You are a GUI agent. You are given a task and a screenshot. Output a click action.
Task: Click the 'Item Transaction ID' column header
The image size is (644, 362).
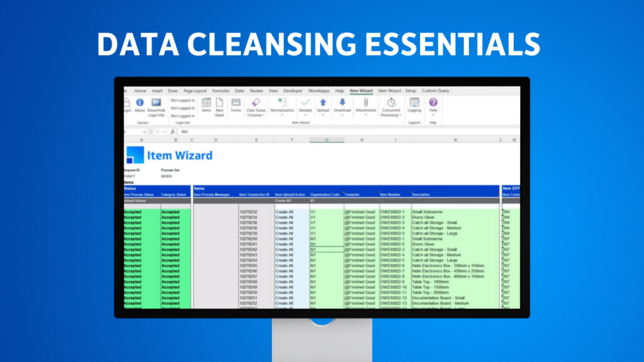tap(254, 195)
